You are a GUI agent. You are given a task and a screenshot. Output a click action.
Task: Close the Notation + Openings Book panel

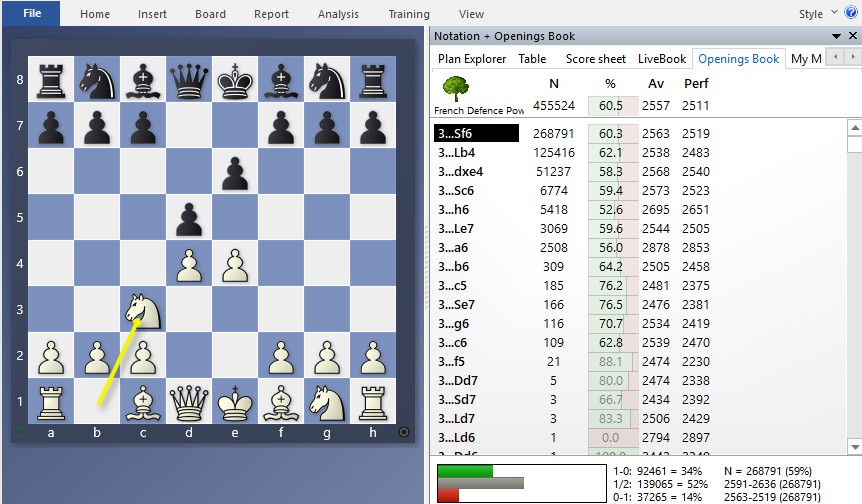852,36
